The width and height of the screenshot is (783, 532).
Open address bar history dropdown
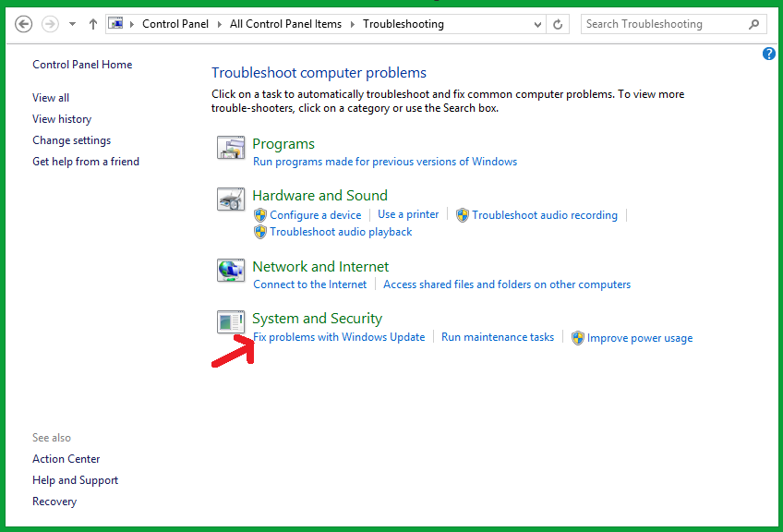(537, 25)
